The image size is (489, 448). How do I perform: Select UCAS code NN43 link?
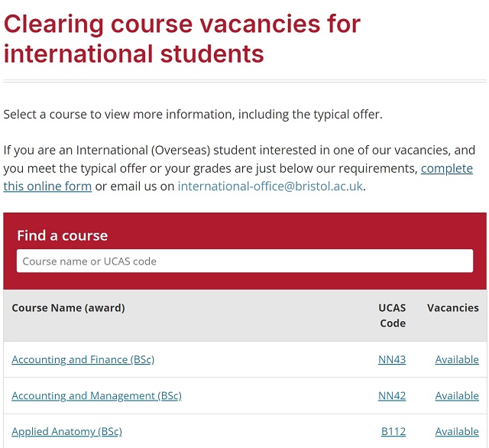pyautogui.click(x=392, y=359)
